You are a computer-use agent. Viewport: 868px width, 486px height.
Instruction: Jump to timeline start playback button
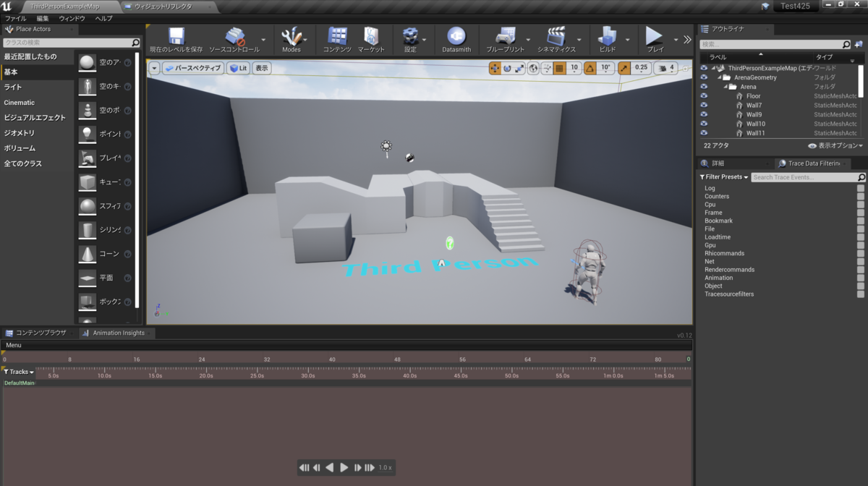(x=305, y=468)
